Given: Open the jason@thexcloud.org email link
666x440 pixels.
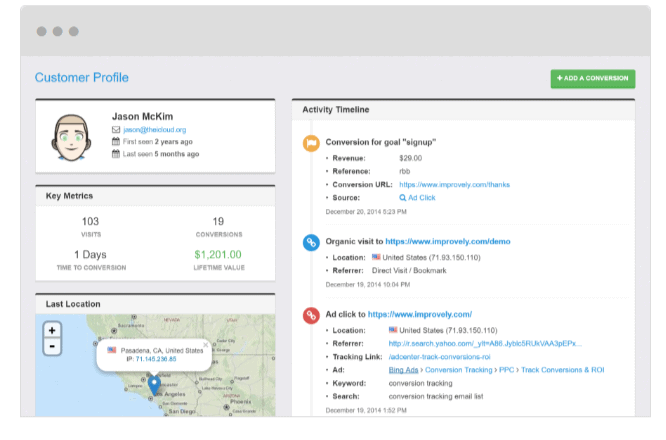Looking at the screenshot, I should click(155, 130).
